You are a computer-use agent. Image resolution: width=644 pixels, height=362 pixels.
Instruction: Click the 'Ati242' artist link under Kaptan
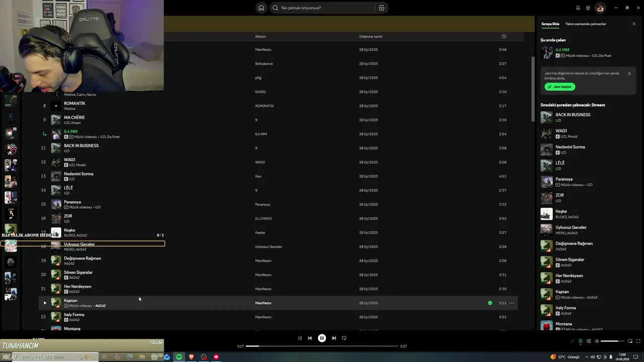[x=100, y=306]
